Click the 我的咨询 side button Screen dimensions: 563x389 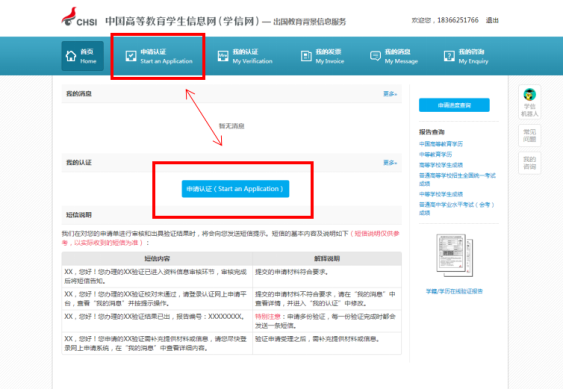[x=530, y=163]
